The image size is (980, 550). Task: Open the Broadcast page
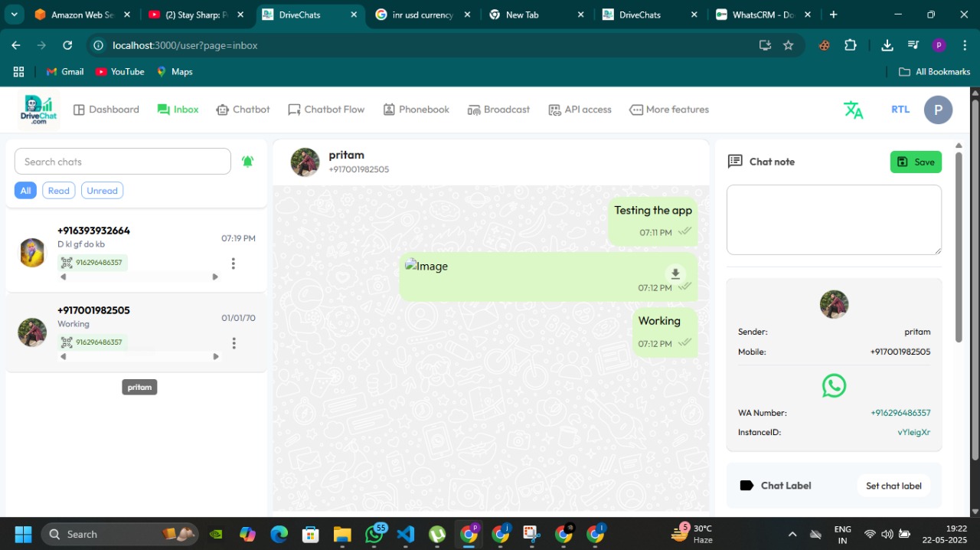(498, 110)
